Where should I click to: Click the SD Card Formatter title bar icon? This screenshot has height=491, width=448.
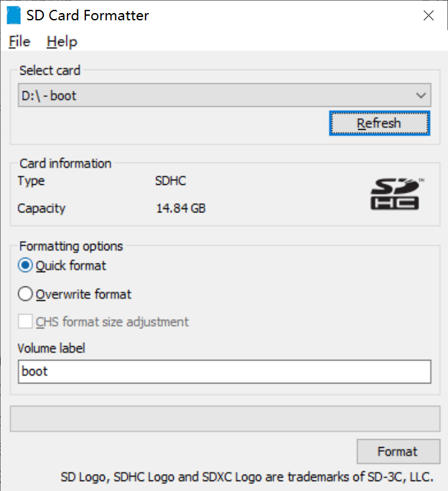click(x=12, y=15)
